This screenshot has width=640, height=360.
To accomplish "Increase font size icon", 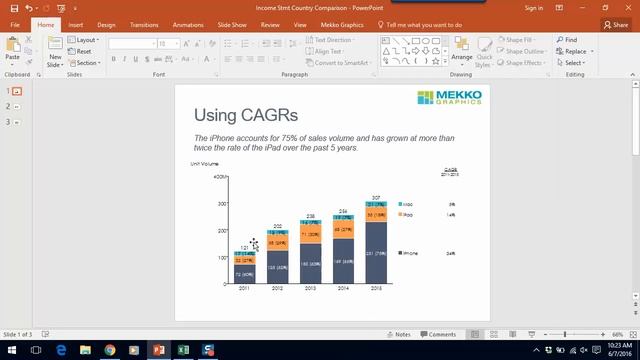I will click(187, 44).
